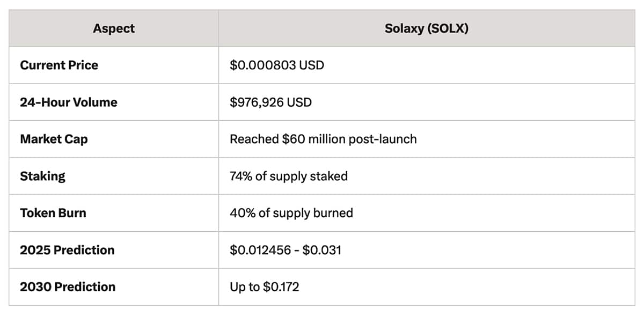Click the $0.000803 USD price cell
The height and width of the screenshot is (316, 644).
(277, 65)
